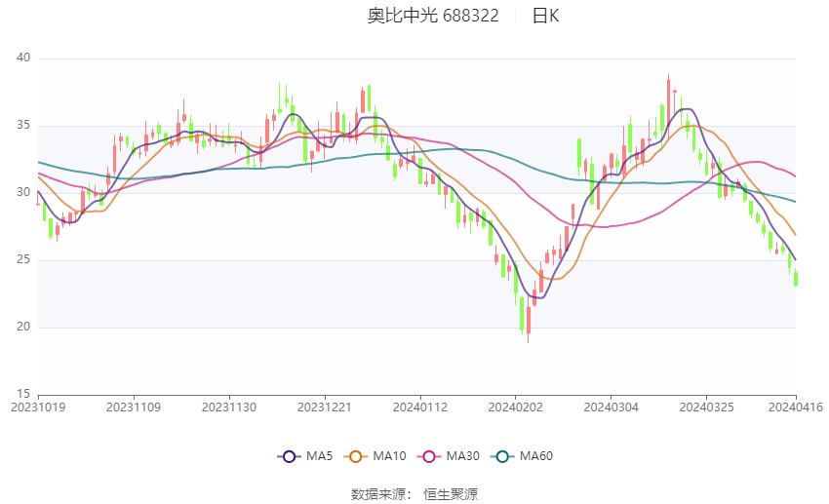Click the 20231019 x-axis date label
829x504 pixels.
tap(38, 407)
